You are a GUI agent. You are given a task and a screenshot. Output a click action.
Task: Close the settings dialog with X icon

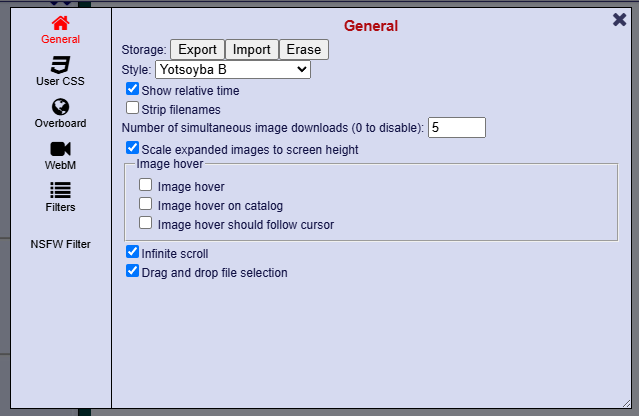[619, 20]
